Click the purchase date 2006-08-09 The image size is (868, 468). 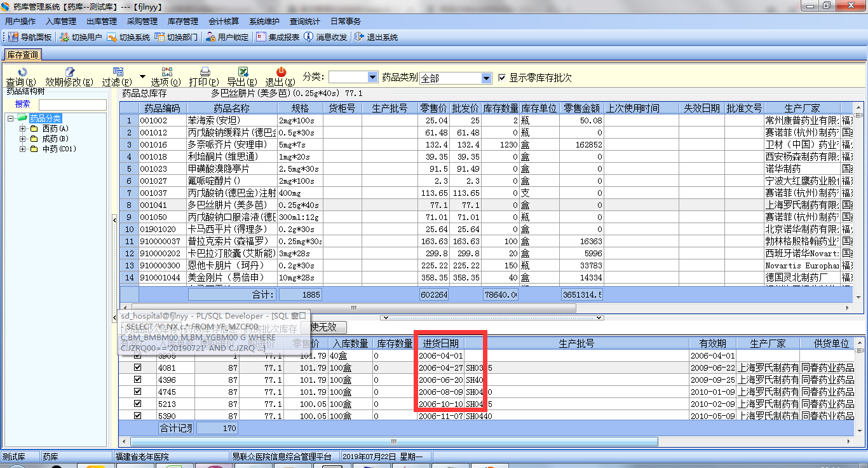tap(441, 392)
